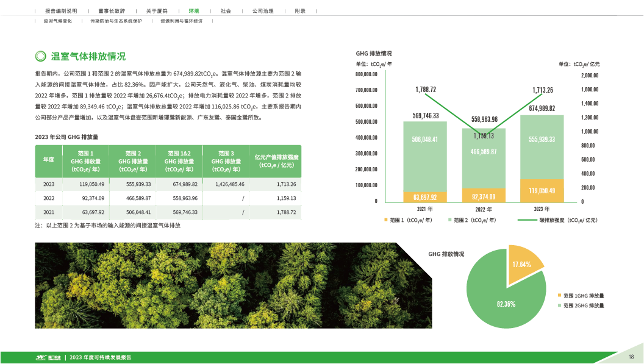Click the green ring icon beside 温室气体排放情况
Image resolution: width=644 pixels, height=364 pixels.
click(x=40, y=56)
